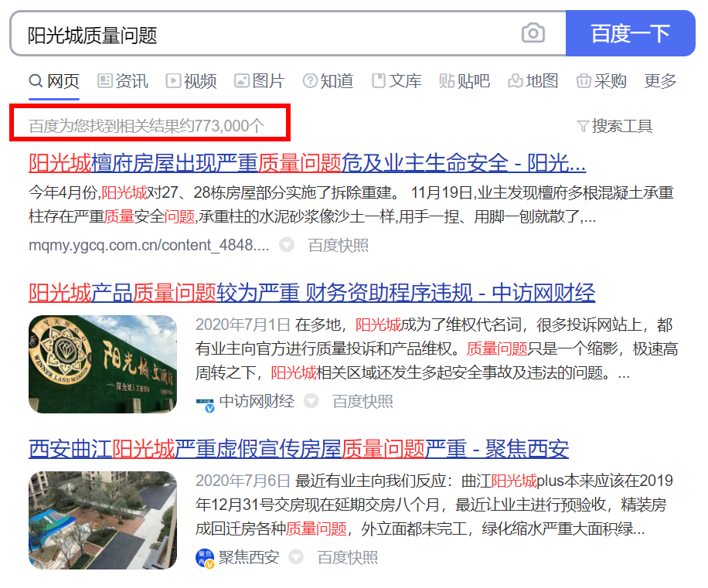This screenshot has height=588, width=708.
Task: Click the date 2020年7月1日
Action: [x=243, y=325]
